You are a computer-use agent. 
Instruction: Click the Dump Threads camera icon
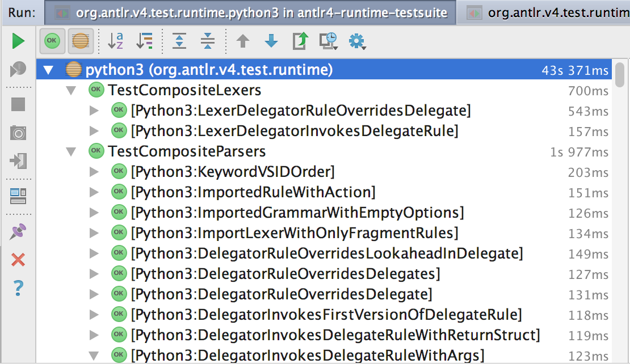pyautogui.click(x=18, y=133)
